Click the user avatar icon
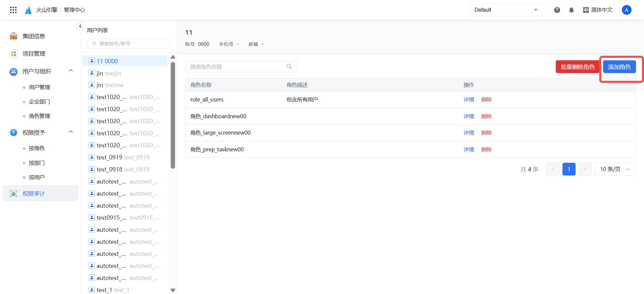 coord(626,10)
